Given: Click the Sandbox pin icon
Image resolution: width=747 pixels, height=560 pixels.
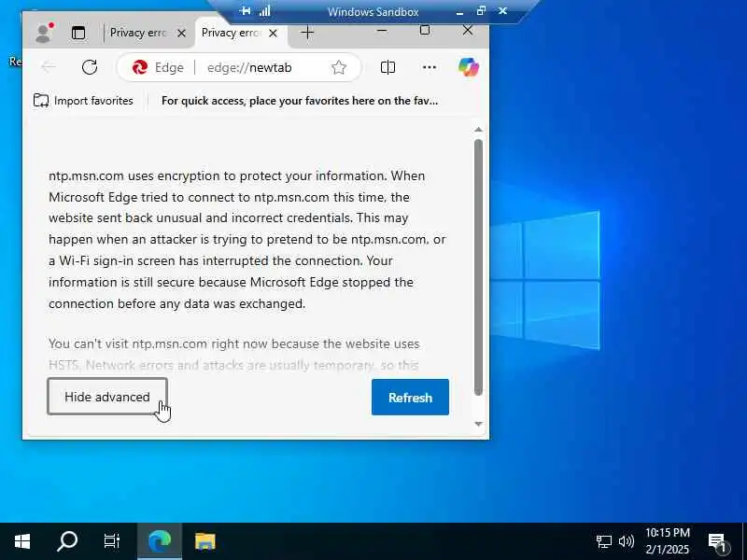Looking at the screenshot, I should (245, 10).
